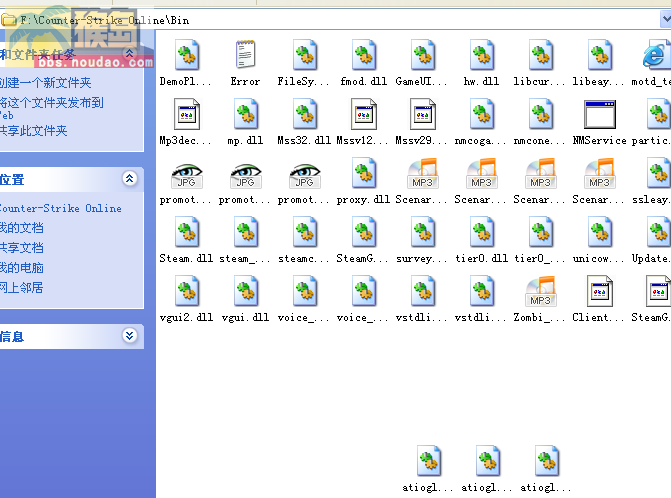Click the address path F:\Counter-Strike Online\Bin
Screen dimensions: 671x498
point(105,20)
